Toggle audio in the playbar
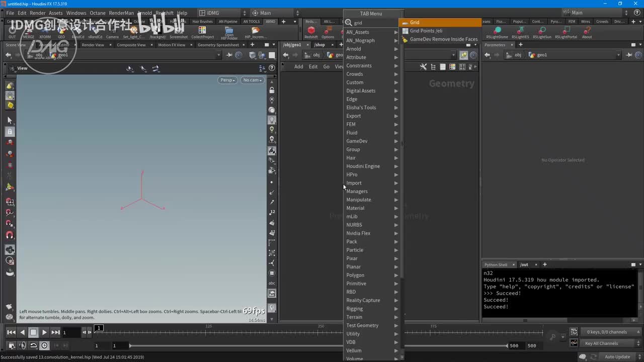Viewport: 644px width, 362px height. [22, 345]
